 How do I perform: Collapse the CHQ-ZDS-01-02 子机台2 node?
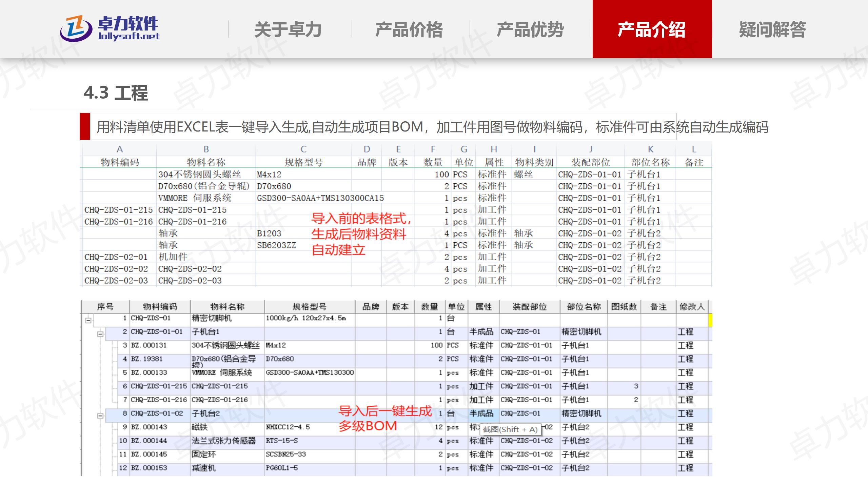[100, 415]
